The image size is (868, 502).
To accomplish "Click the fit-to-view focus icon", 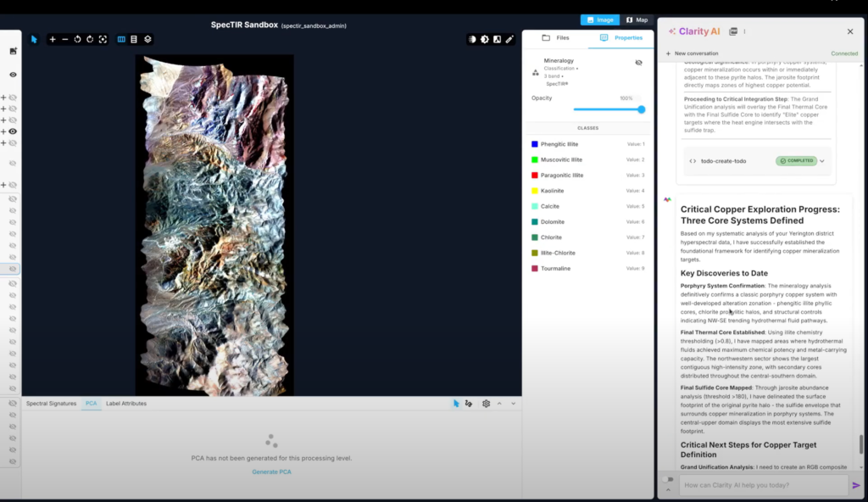I will [x=103, y=39].
